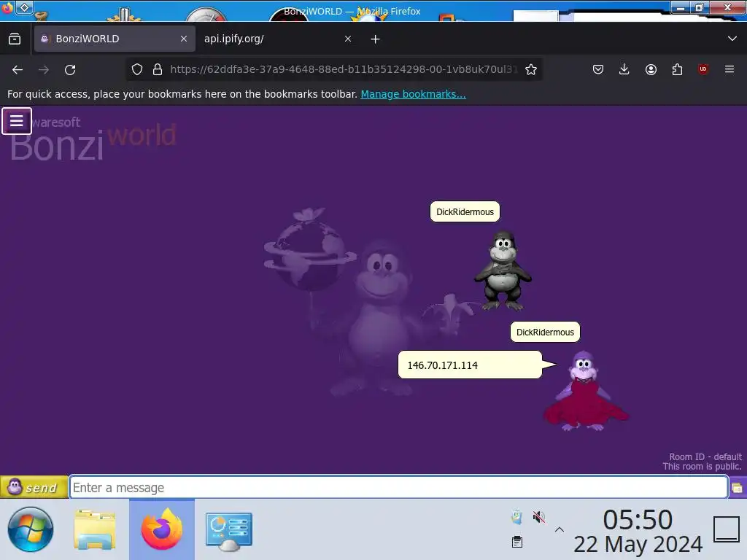Screen dimensions: 747x560
Task: Go back to the previous page
Action: click(x=18, y=70)
